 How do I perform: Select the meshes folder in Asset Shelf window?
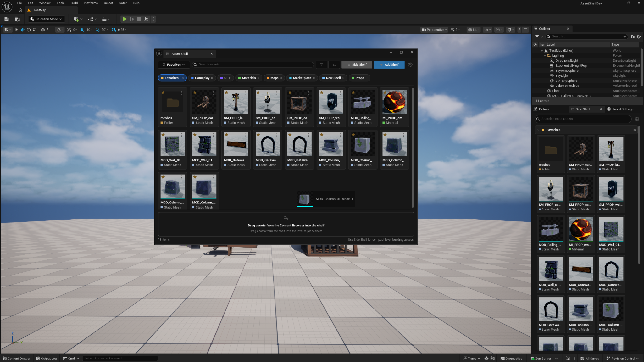[172, 107]
